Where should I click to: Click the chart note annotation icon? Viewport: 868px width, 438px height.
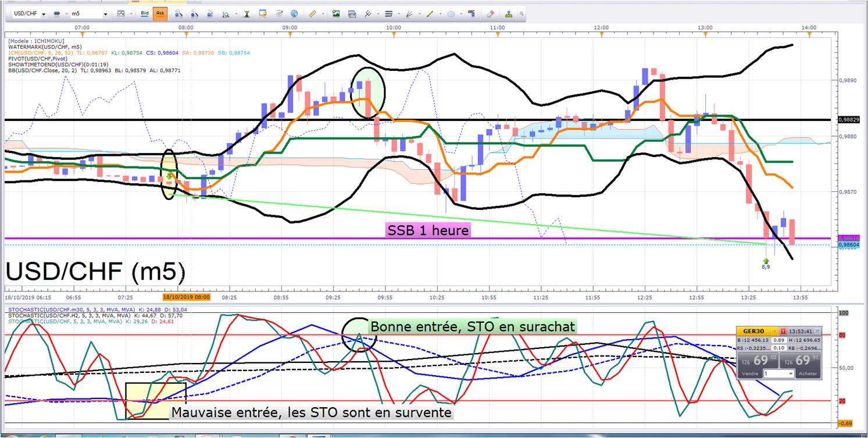pyautogui.click(x=263, y=13)
